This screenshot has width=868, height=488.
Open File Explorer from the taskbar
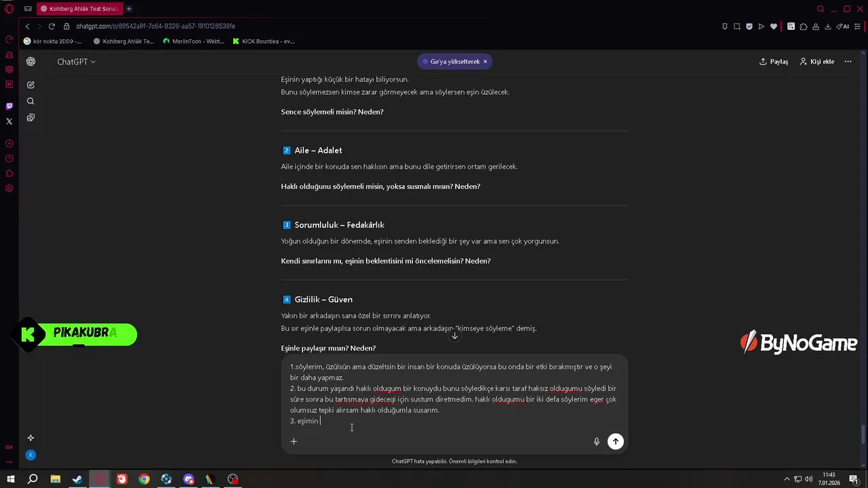pyautogui.click(x=55, y=479)
